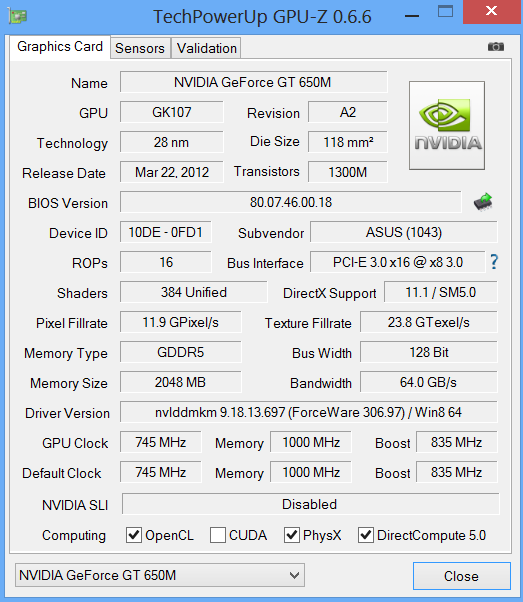523x602 pixels.
Task: Click the BIOS save chip icon
Action: 483,202
